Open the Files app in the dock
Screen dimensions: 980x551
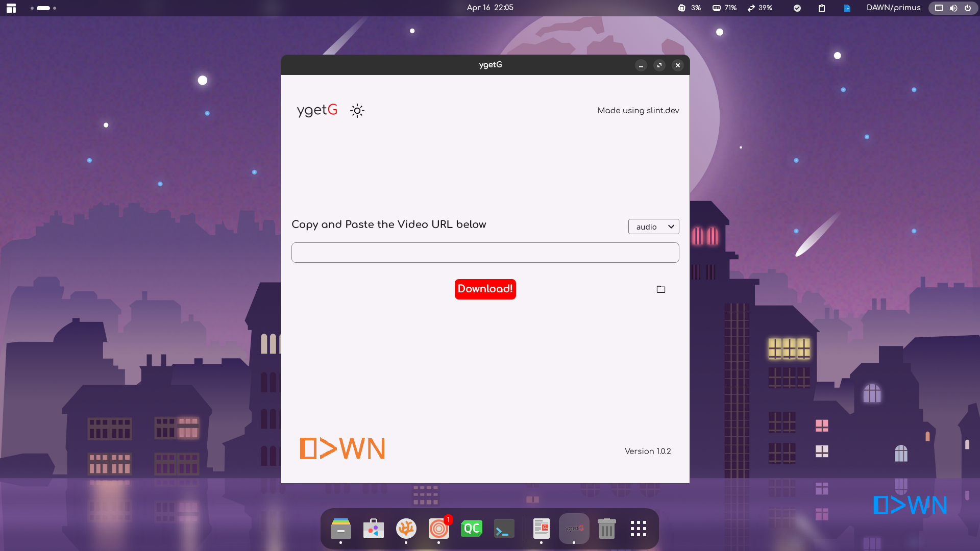pyautogui.click(x=341, y=529)
